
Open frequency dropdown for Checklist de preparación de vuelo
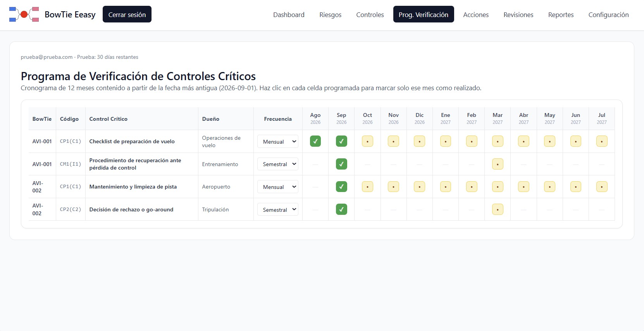click(x=278, y=142)
